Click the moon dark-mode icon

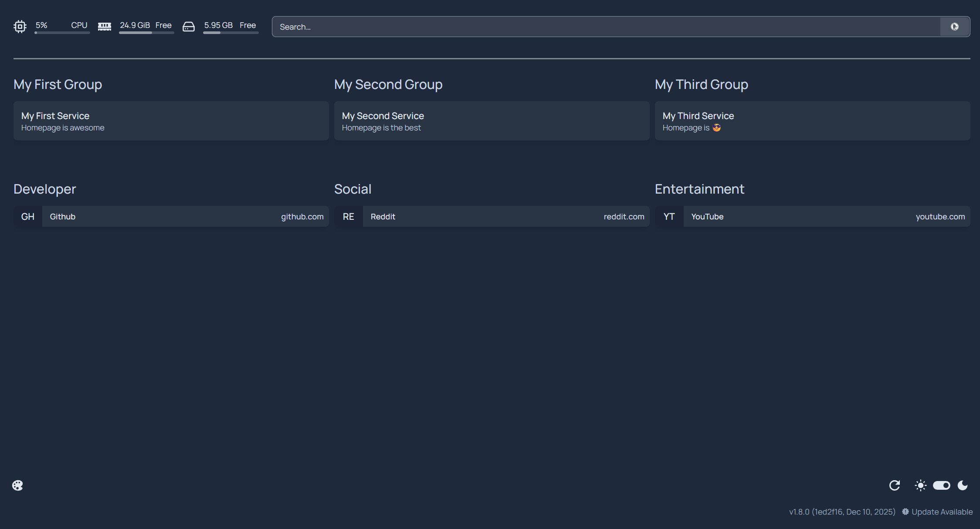click(963, 485)
